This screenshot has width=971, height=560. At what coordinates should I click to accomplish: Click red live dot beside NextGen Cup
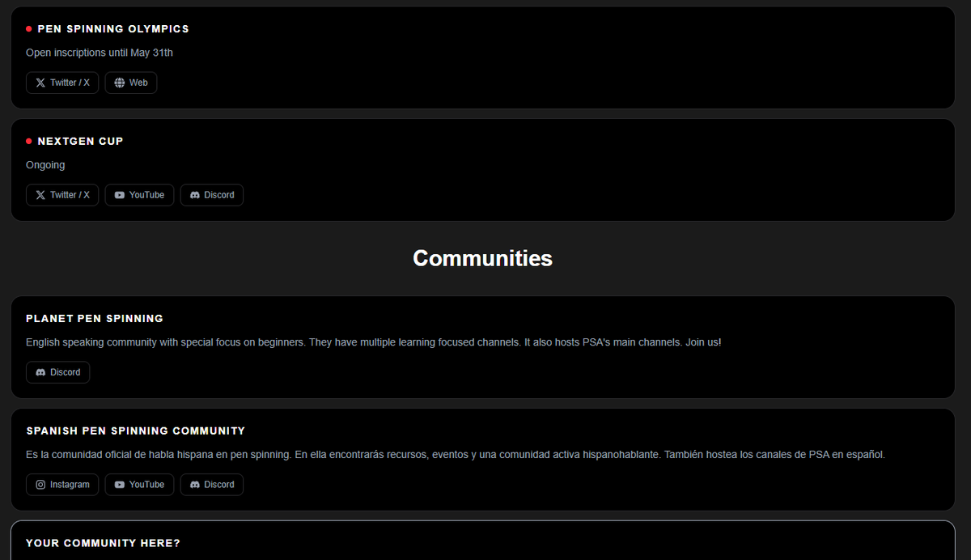click(x=29, y=142)
